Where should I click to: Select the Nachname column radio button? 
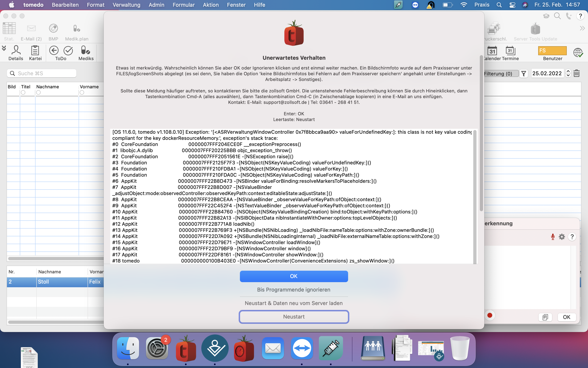click(x=38, y=92)
